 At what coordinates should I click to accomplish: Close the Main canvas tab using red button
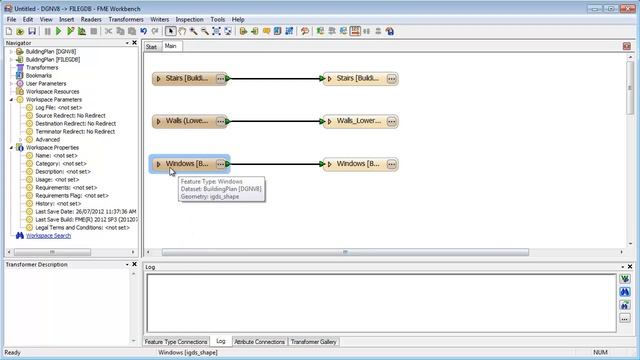627,46
